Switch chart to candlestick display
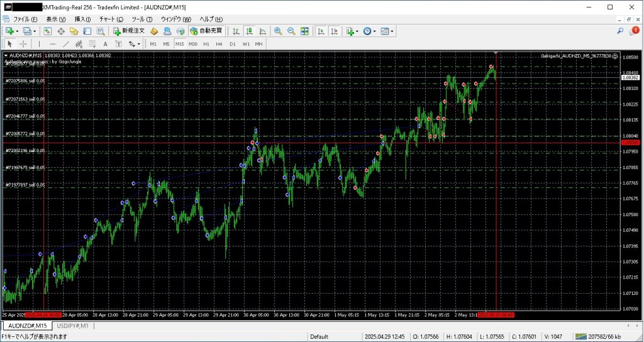 tap(249, 31)
